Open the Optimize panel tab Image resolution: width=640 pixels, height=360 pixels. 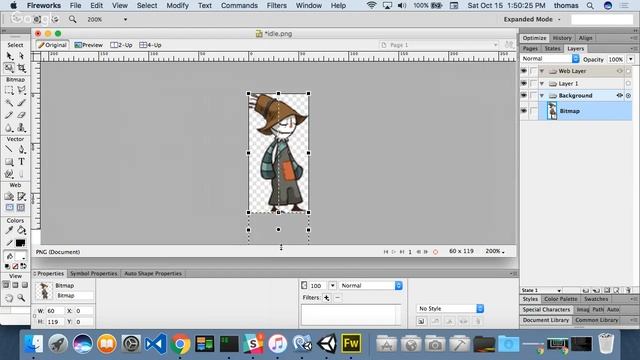tap(534, 38)
